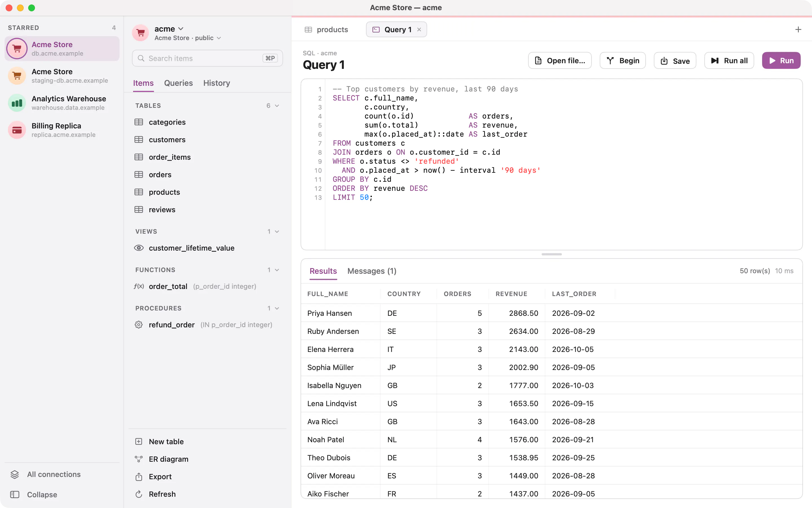
Task: Click the All connections layers icon
Action: point(14,474)
